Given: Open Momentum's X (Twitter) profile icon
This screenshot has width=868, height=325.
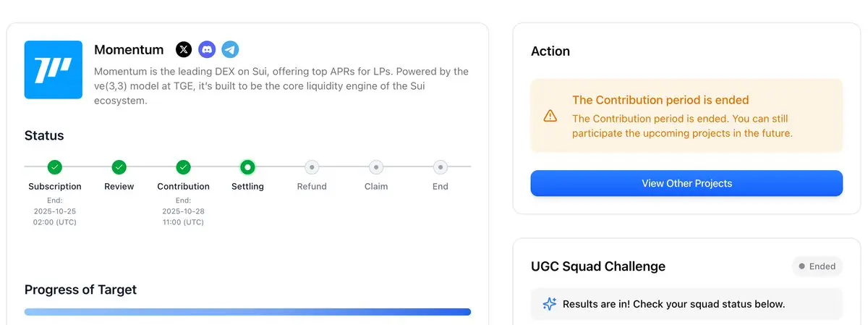Looking at the screenshot, I should [x=184, y=49].
